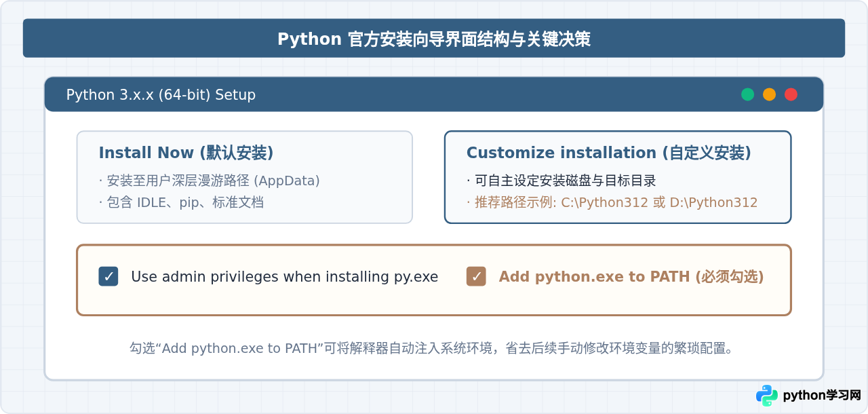Tick the Add python.exe to PATH checkbox
The height and width of the screenshot is (414, 868).
click(x=476, y=276)
